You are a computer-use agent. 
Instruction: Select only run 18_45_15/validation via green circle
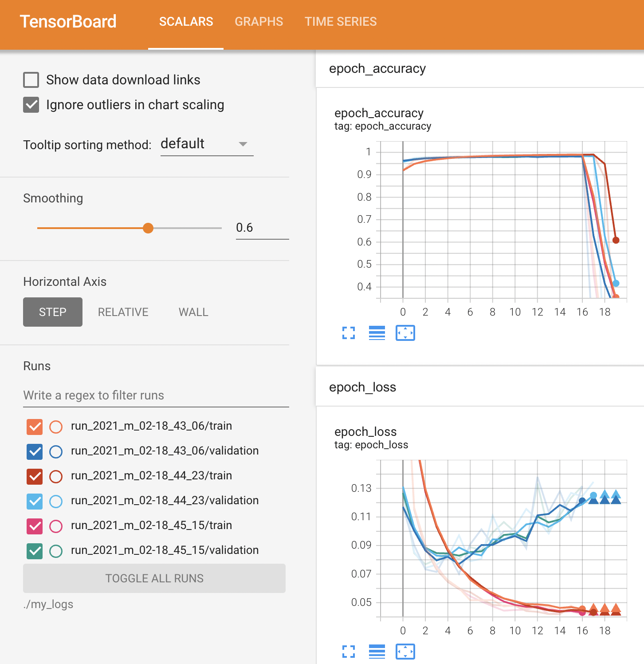click(56, 551)
